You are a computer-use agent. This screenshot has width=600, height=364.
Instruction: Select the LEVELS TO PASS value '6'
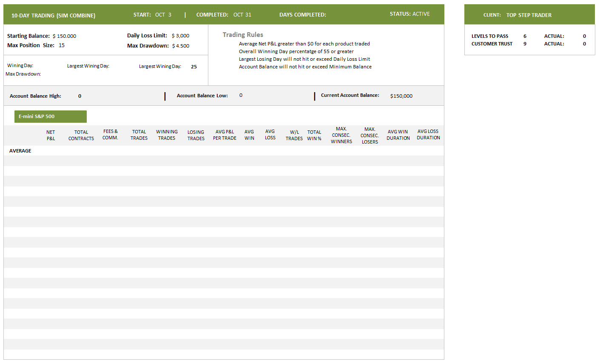tap(525, 36)
